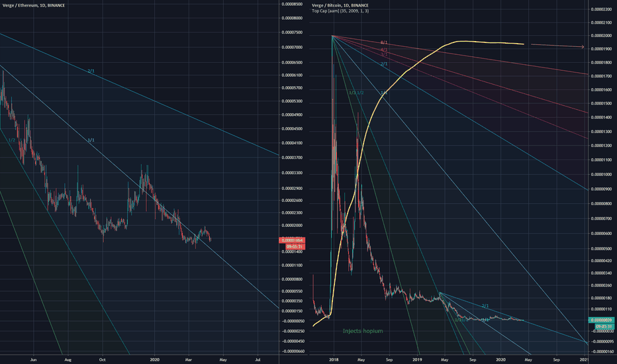The height and width of the screenshot is (364, 617).
Task: Click the 0.00001300 price axis value
Action: [x=602, y=132]
